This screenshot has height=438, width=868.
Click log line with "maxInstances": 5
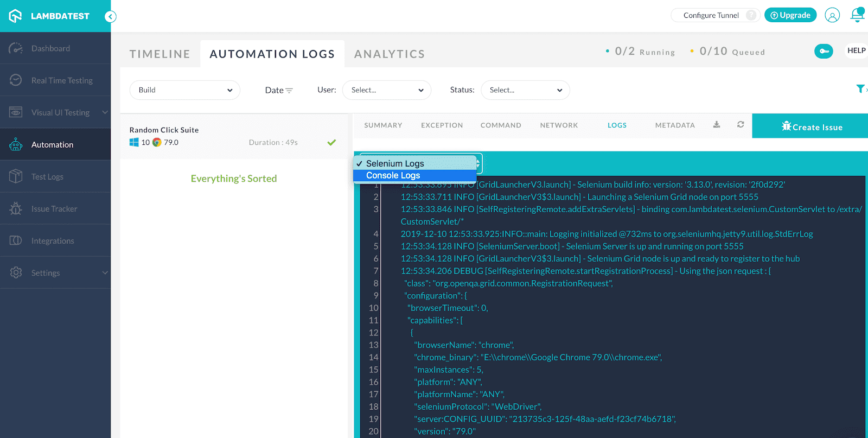[448, 370]
